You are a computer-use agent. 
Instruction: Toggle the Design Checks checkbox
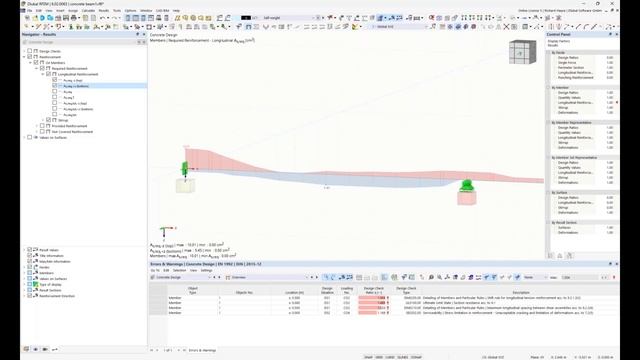[30, 51]
